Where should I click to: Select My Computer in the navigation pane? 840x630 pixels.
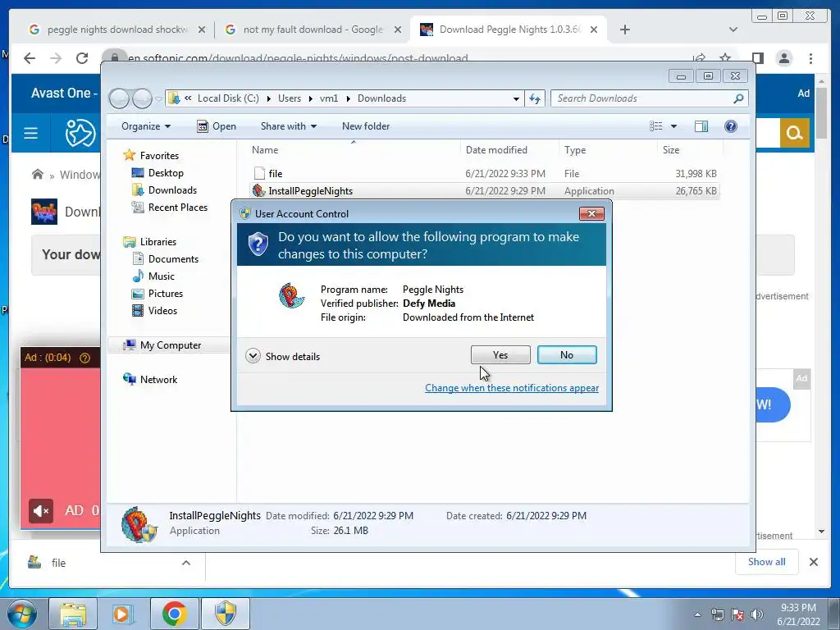(171, 345)
